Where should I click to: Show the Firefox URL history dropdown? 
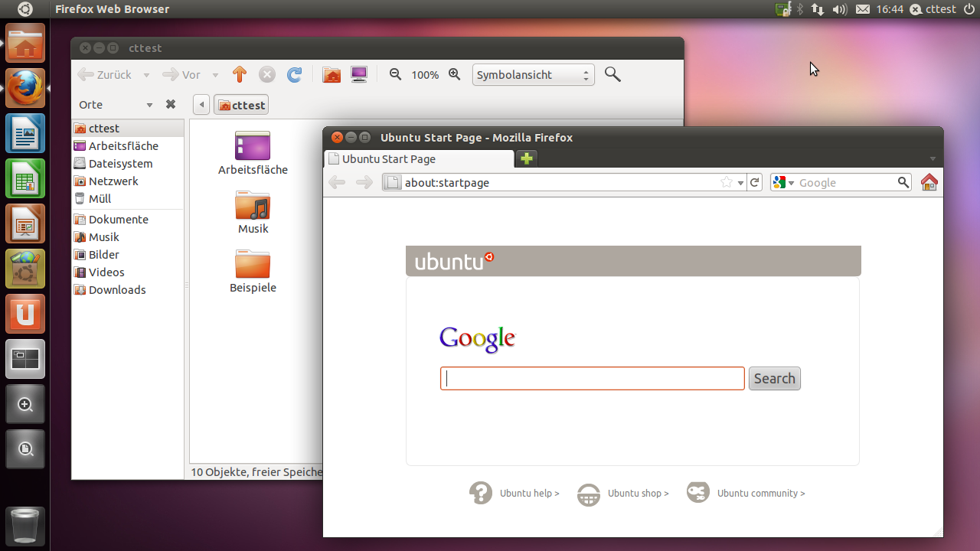click(x=740, y=183)
